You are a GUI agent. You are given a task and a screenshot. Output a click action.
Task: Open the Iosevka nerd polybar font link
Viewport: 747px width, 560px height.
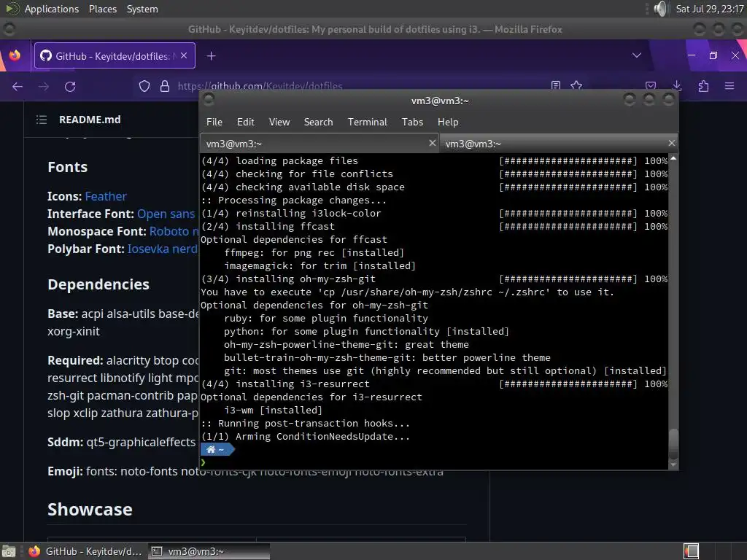[x=163, y=249]
